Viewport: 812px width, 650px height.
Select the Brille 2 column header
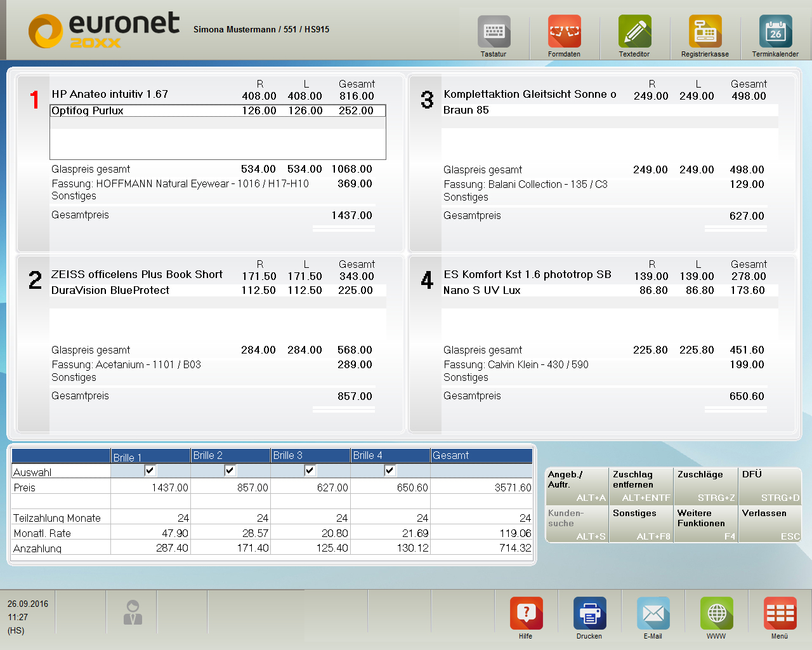(x=231, y=456)
